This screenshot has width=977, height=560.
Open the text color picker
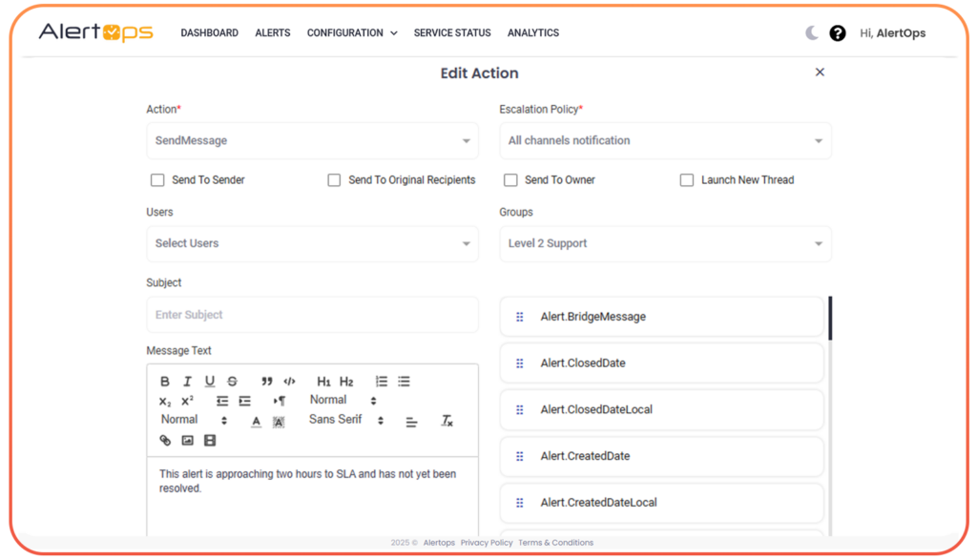click(256, 421)
